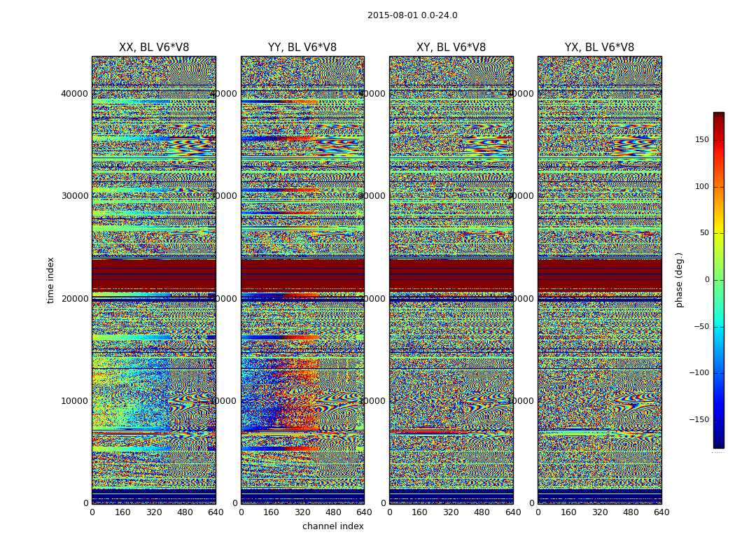Click the XX plot y-tick 40000
The width and height of the screenshot is (735, 560).
[x=74, y=94]
